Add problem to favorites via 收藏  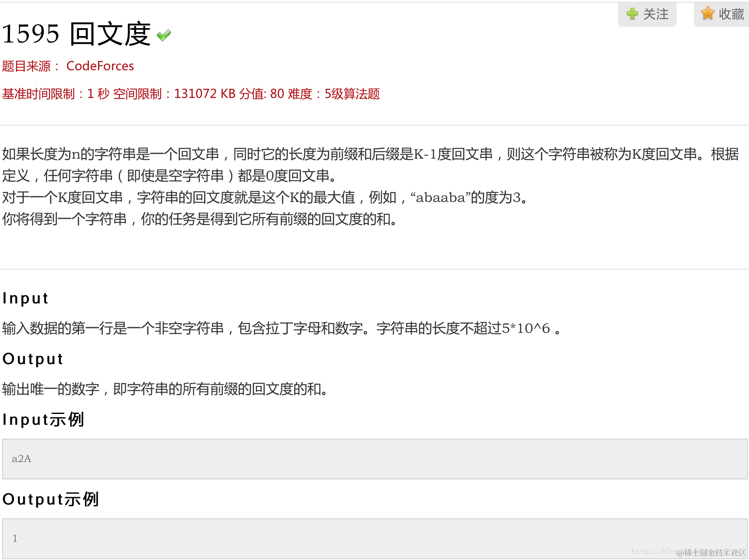[722, 14]
